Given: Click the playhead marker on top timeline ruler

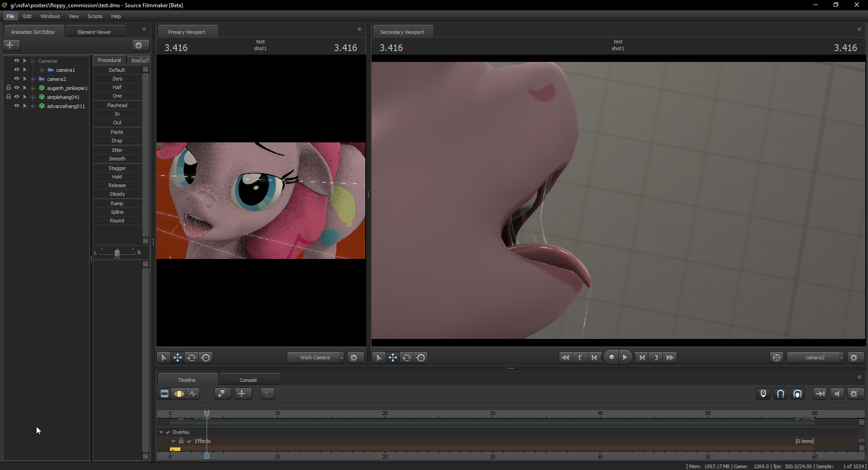Looking at the screenshot, I should click(x=207, y=413).
